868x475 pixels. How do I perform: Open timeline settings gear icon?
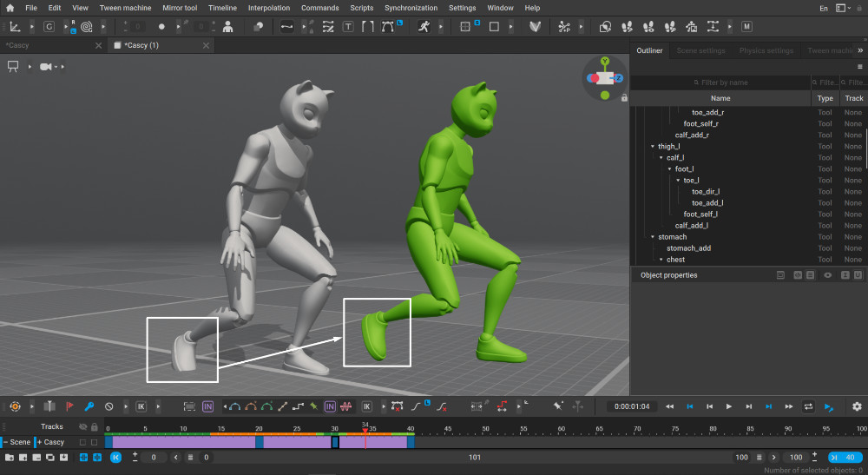pyautogui.click(x=857, y=406)
